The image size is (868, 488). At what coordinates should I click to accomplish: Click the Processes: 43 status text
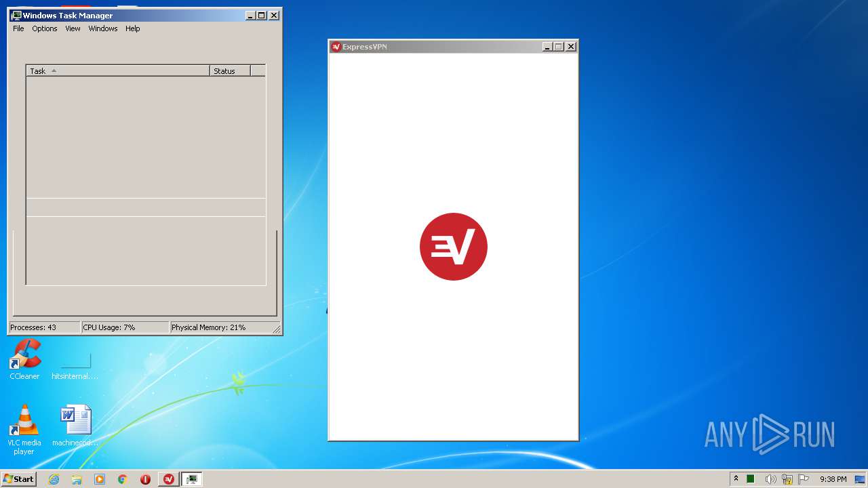click(33, 327)
